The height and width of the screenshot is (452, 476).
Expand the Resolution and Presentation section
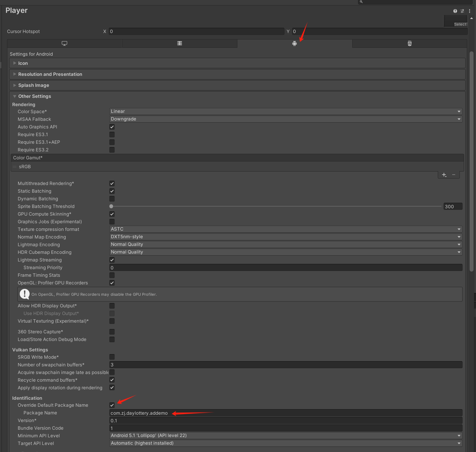pyautogui.click(x=50, y=74)
